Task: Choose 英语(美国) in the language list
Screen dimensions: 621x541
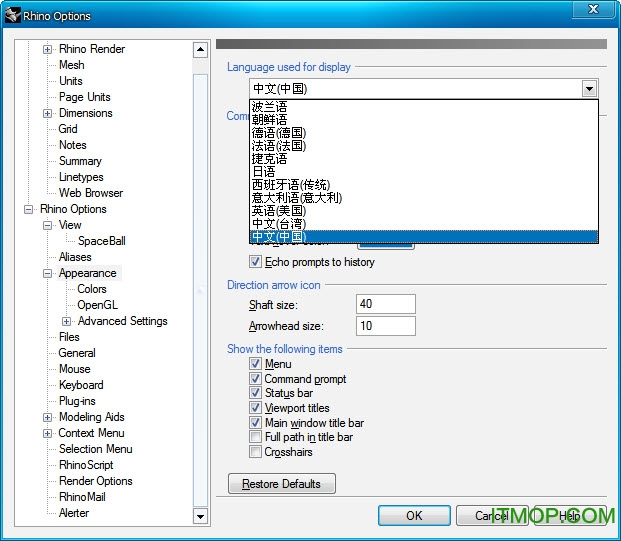Action: point(279,211)
